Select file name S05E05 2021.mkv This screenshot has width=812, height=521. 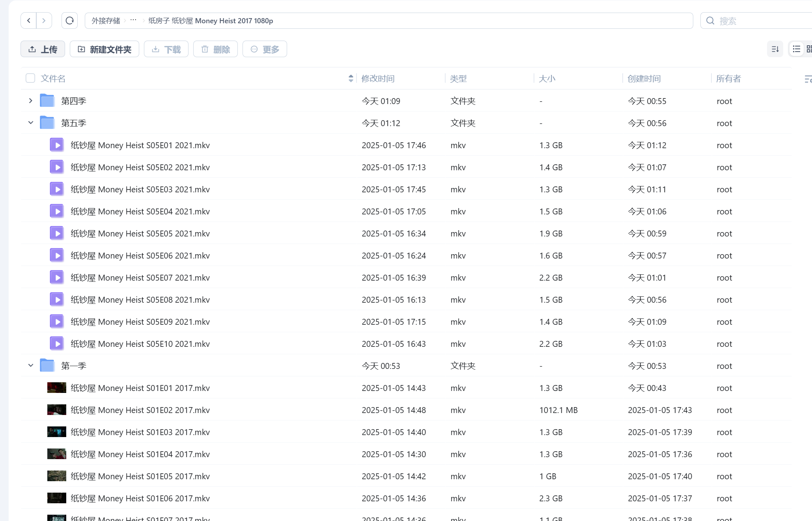point(140,233)
